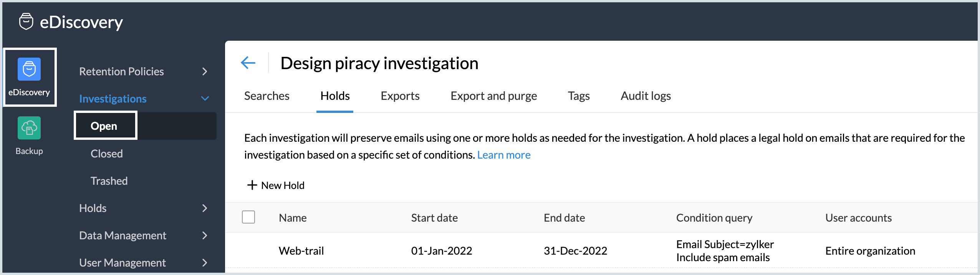Follow the Learn more link

503,155
